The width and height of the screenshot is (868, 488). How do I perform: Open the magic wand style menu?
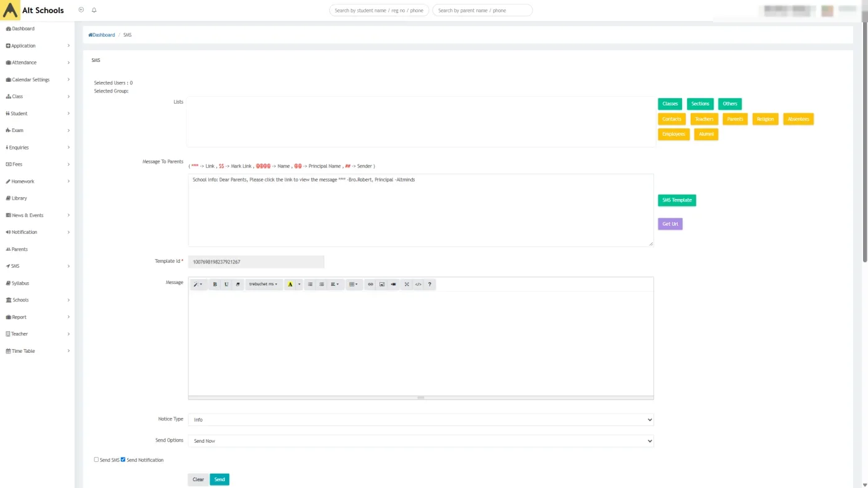point(198,284)
